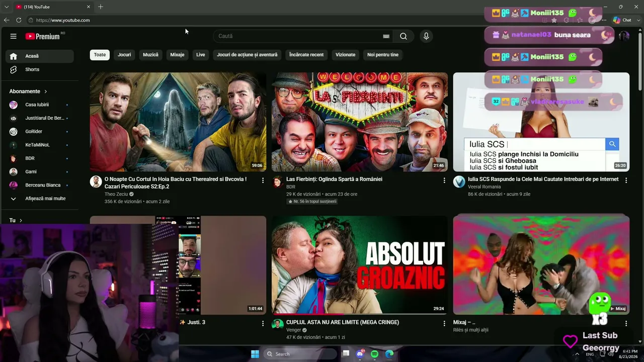
Task: Click the search magnifier button
Action: click(404, 36)
